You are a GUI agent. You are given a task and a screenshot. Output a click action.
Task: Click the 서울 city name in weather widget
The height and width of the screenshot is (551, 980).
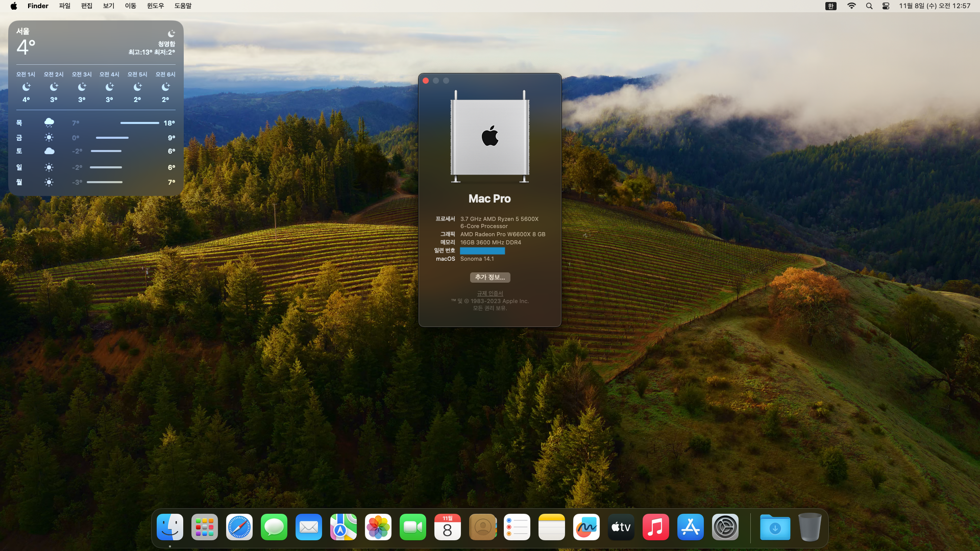tap(23, 31)
